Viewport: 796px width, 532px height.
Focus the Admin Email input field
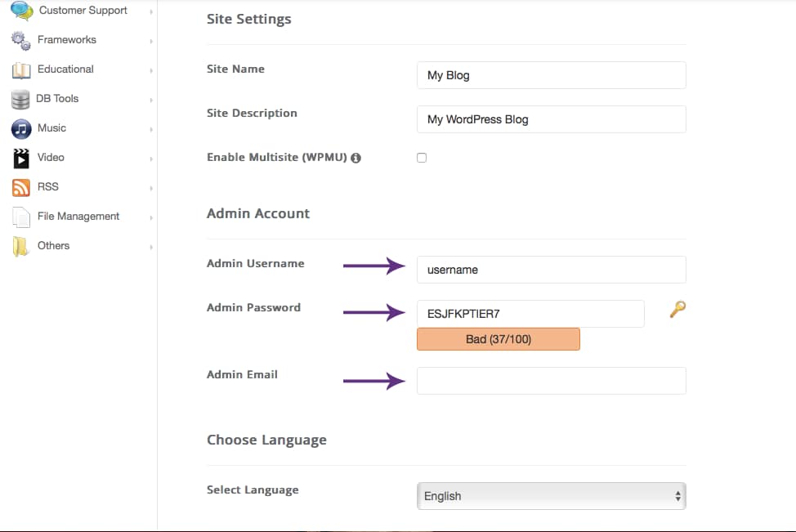pos(551,381)
